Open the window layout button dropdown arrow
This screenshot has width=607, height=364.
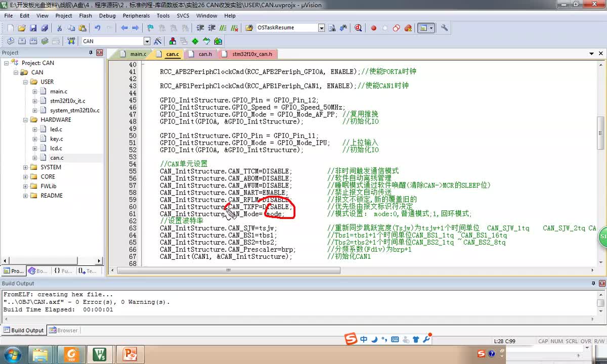[x=431, y=28]
